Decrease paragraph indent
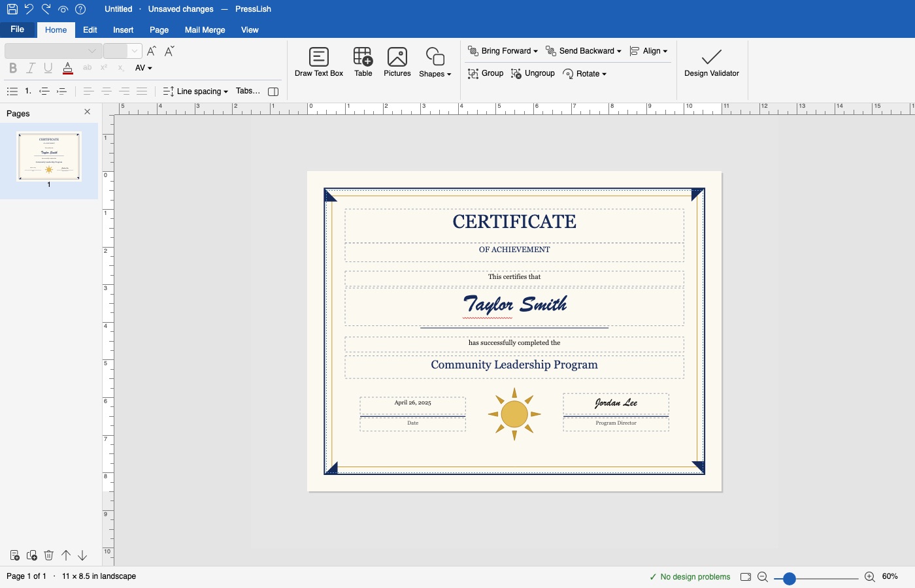Image resolution: width=915 pixels, height=588 pixels. (x=44, y=91)
